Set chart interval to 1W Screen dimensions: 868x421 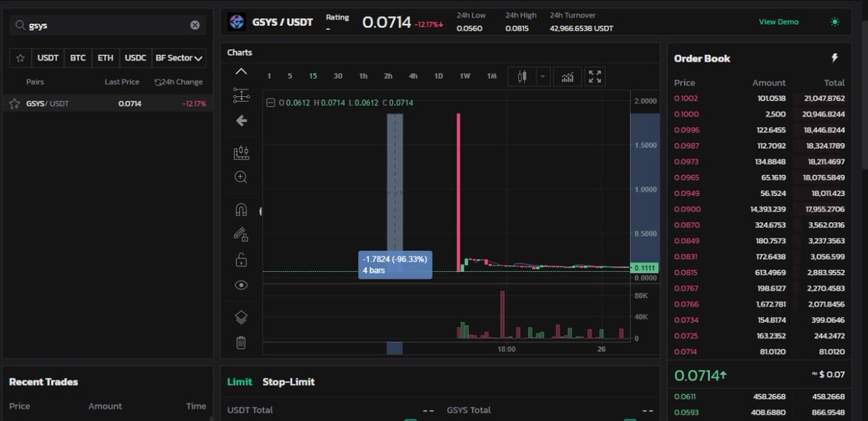point(465,76)
